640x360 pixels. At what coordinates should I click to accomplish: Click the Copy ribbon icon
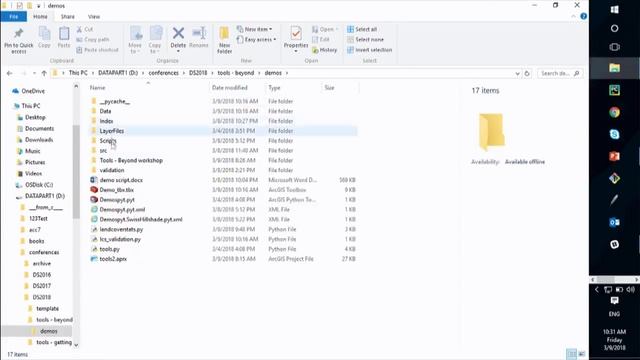(x=44, y=34)
